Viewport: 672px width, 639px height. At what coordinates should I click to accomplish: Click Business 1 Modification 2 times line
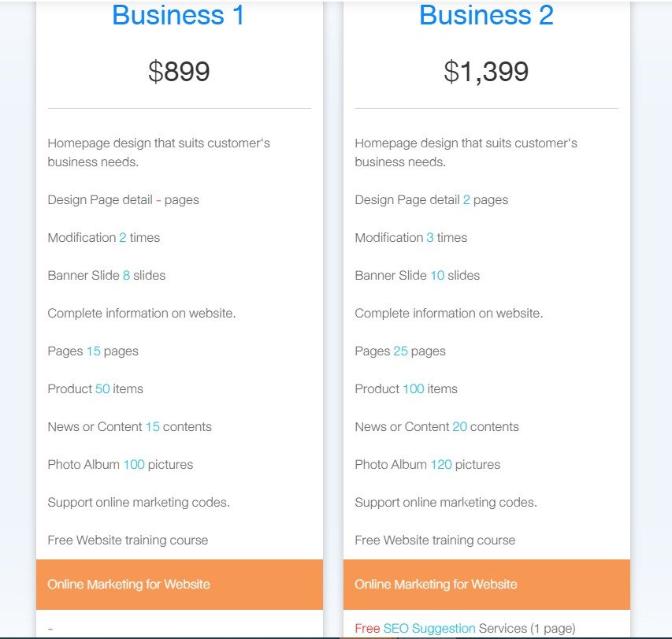click(104, 237)
